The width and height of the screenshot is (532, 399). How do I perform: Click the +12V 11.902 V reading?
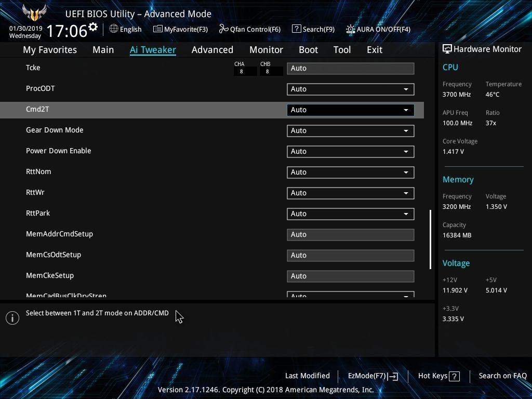pyautogui.click(x=455, y=290)
